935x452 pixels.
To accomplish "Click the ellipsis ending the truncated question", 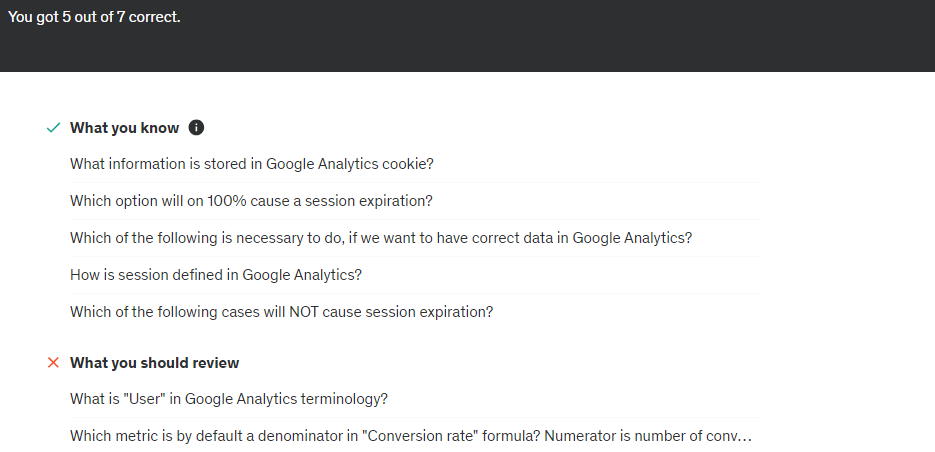I will pos(744,436).
